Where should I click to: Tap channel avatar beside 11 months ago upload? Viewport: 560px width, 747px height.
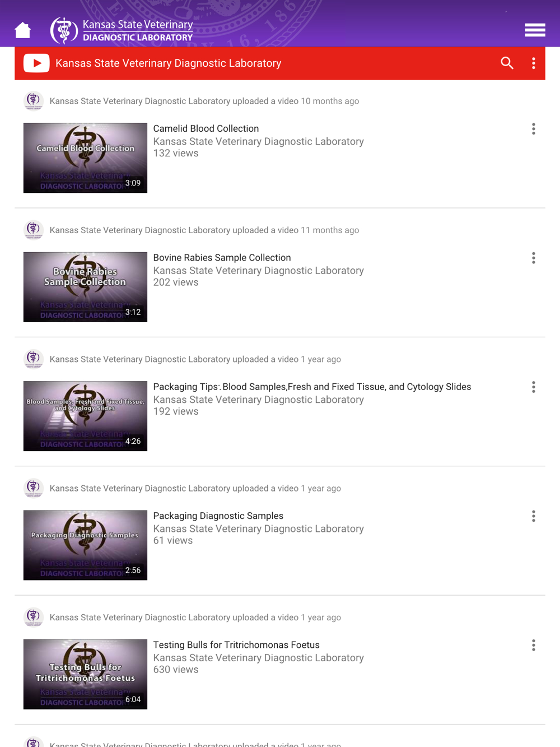coord(34,230)
